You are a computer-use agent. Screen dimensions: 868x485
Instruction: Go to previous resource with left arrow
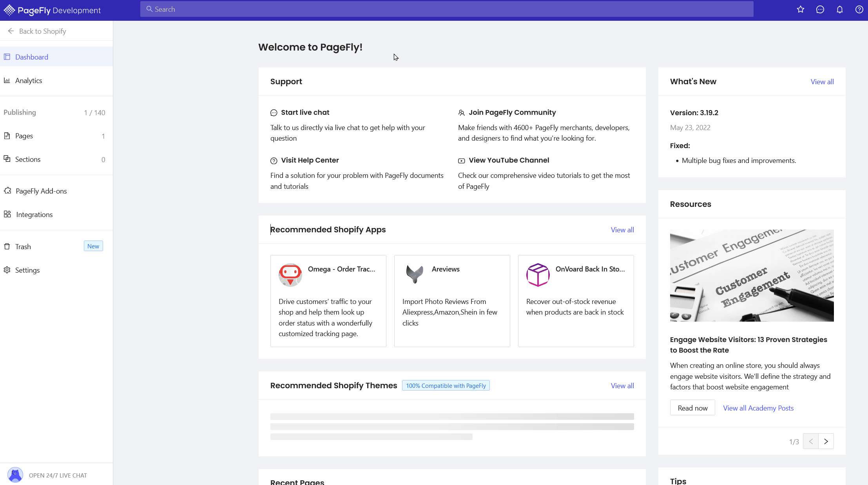[x=811, y=441]
